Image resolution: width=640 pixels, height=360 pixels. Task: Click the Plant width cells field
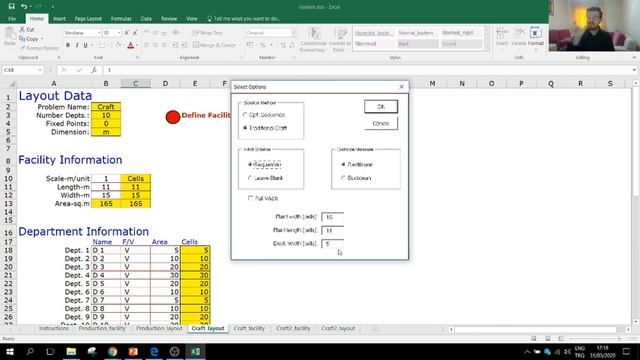(332, 217)
